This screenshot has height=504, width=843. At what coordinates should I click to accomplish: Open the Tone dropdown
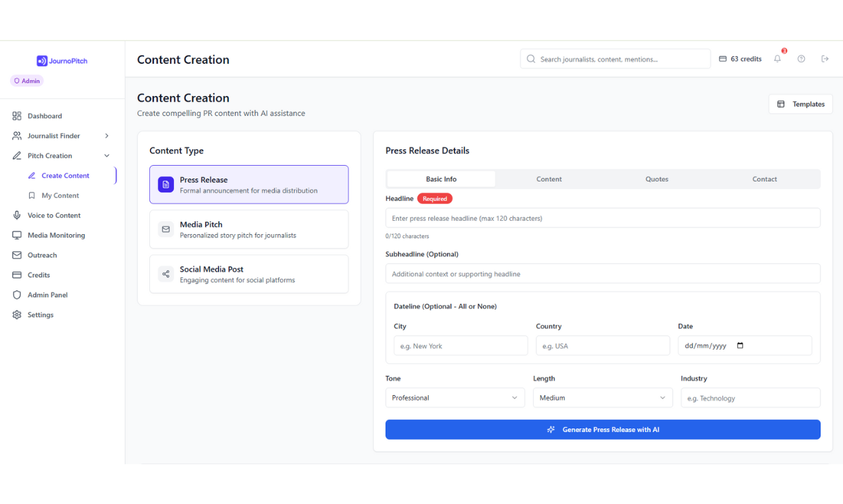click(x=455, y=398)
